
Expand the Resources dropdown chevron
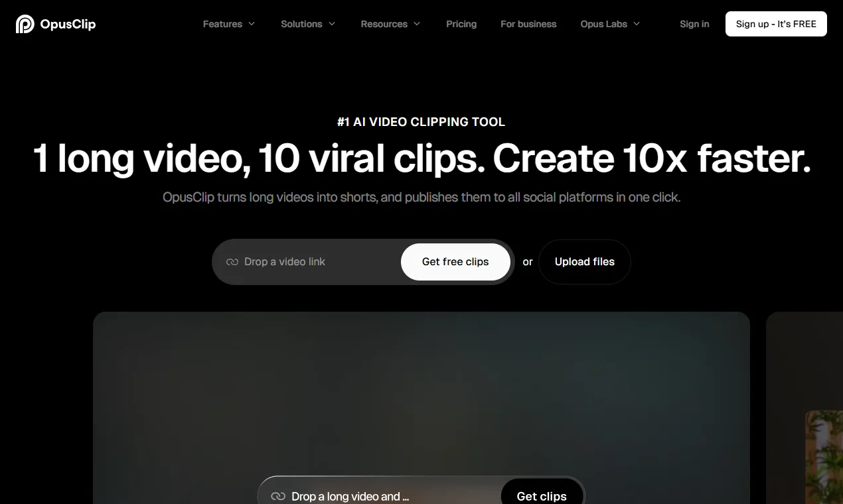pyautogui.click(x=417, y=24)
